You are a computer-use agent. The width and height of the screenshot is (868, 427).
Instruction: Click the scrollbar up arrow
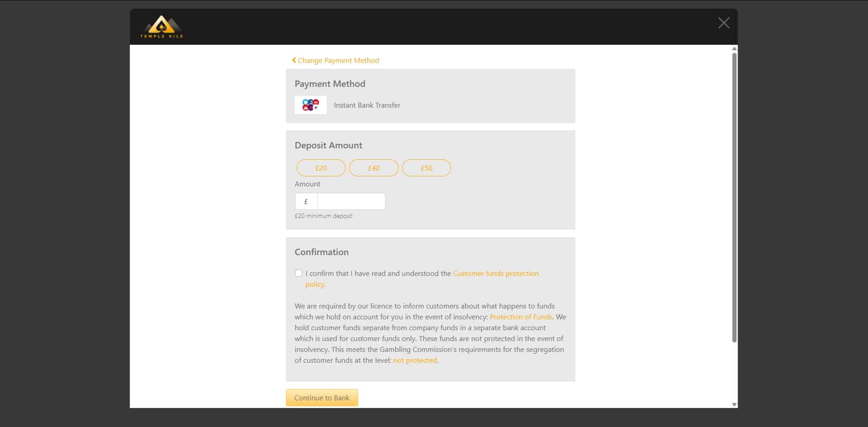[734, 48]
